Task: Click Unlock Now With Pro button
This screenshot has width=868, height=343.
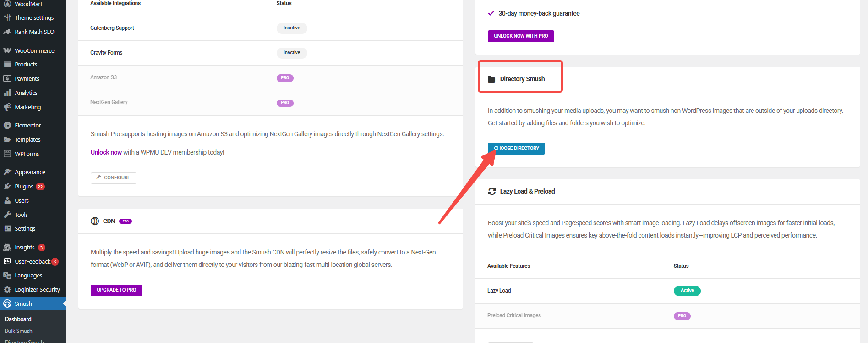Action: 521,36
